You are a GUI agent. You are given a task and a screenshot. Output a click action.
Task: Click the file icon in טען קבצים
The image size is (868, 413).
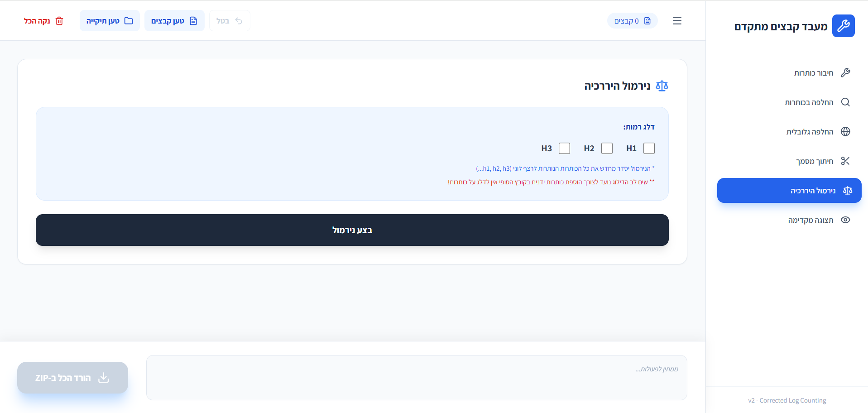click(193, 21)
